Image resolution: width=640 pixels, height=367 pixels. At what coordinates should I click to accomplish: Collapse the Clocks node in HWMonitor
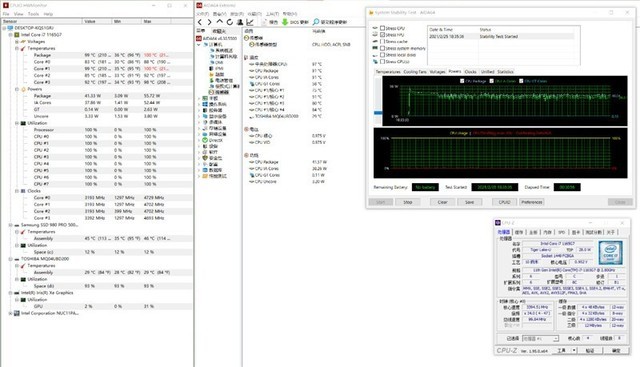coord(17,191)
